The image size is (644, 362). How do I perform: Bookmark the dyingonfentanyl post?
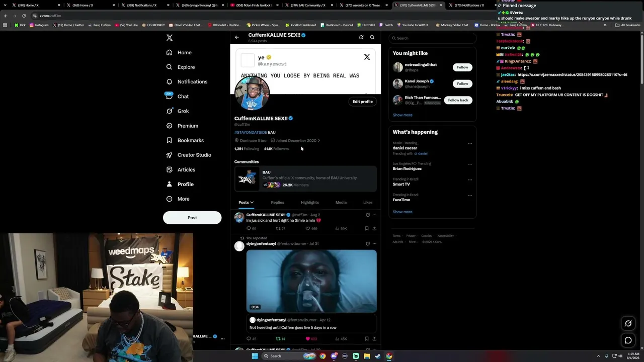click(x=367, y=339)
